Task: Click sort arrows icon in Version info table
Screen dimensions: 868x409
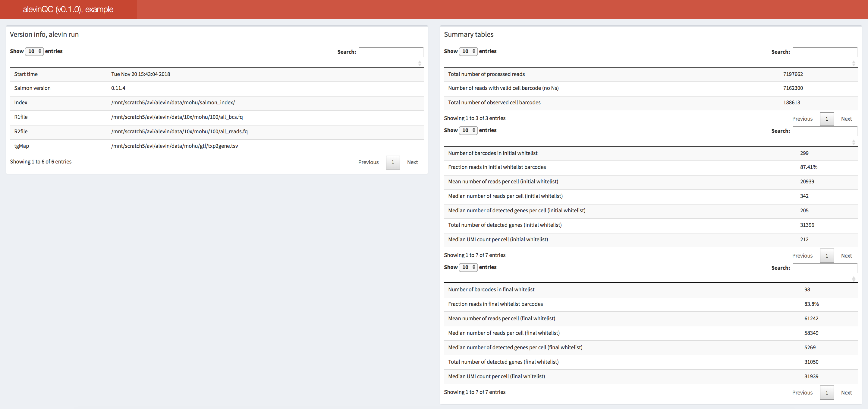Action: [x=420, y=63]
